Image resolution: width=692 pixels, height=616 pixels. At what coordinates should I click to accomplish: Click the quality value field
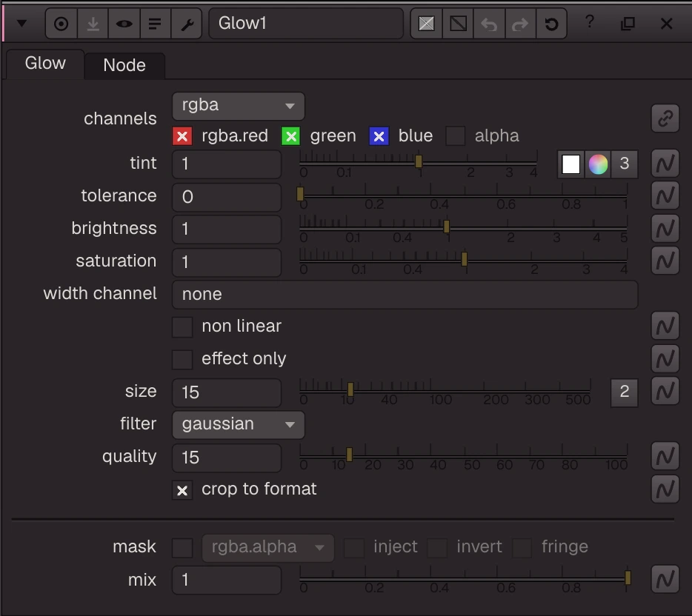coord(227,458)
